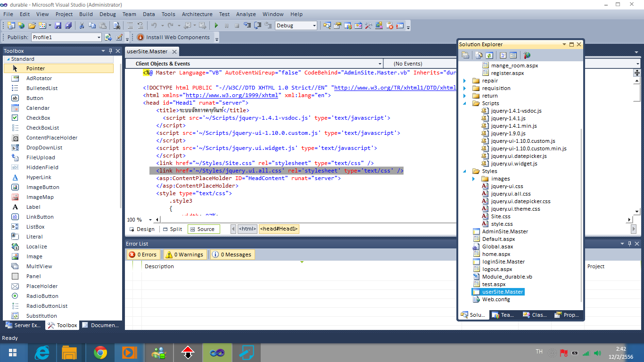Viewport: 644px width, 362px height.
Task: Start debugging with green play icon
Action: [216, 25]
